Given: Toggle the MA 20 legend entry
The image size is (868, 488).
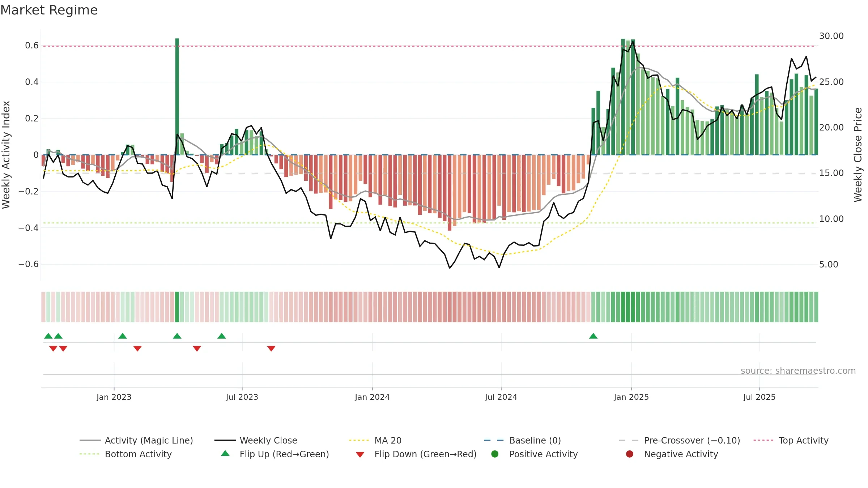Looking at the screenshot, I should tap(375, 440).
